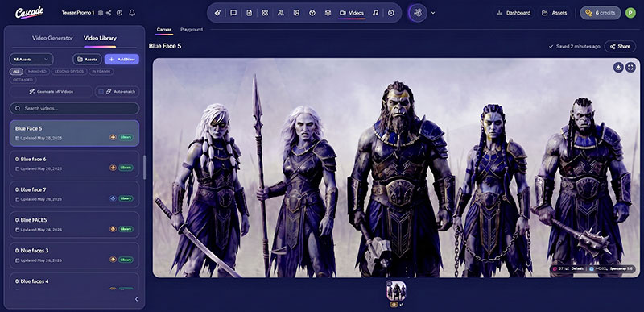
Task: Select the fourth filter chip in the first row
Action: point(101,72)
